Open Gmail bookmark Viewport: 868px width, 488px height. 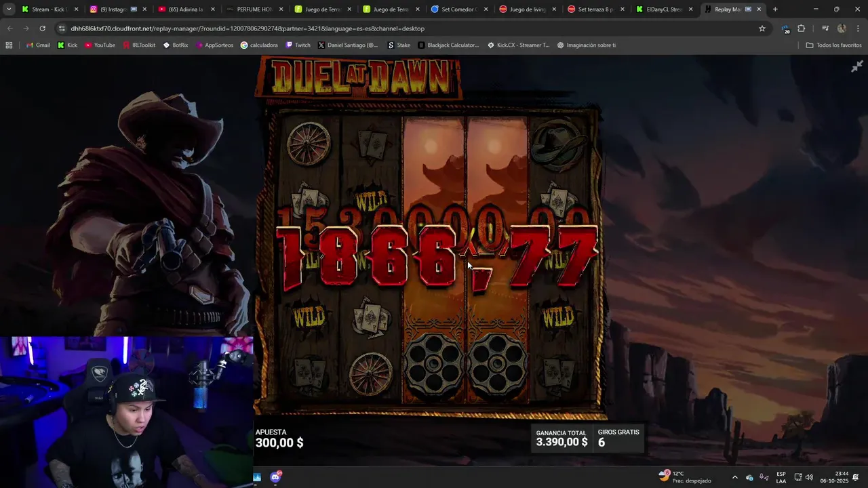(x=38, y=45)
